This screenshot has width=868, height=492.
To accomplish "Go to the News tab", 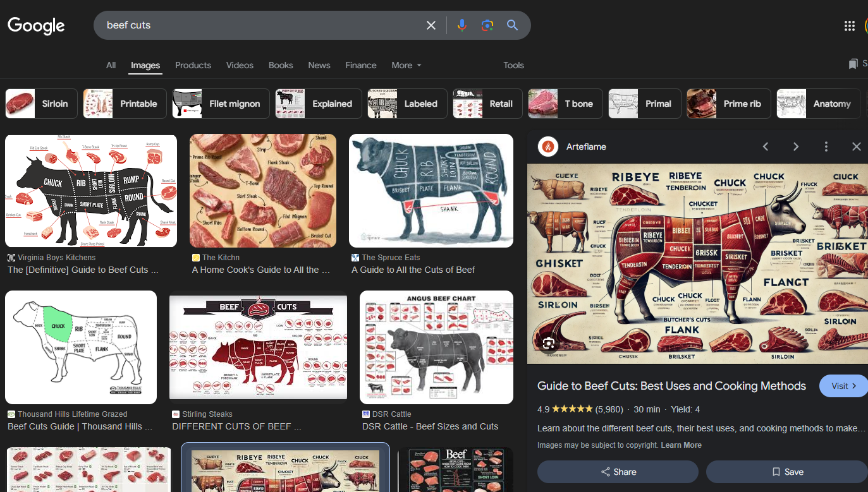I will pyautogui.click(x=319, y=65).
